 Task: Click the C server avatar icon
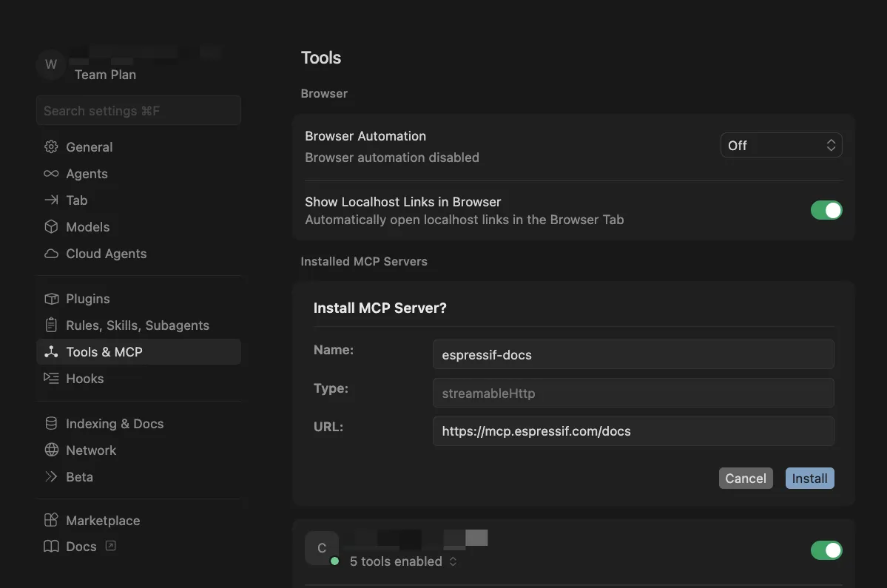(x=321, y=548)
